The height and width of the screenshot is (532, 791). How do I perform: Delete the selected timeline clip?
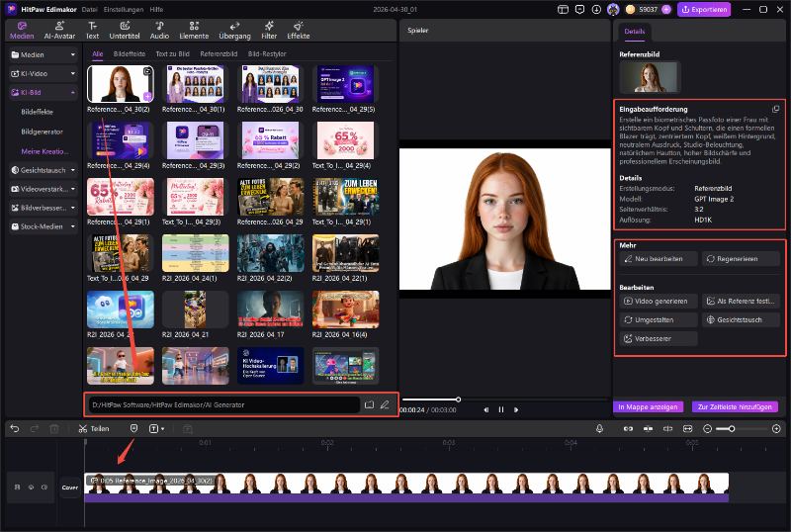click(x=54, y=429)
